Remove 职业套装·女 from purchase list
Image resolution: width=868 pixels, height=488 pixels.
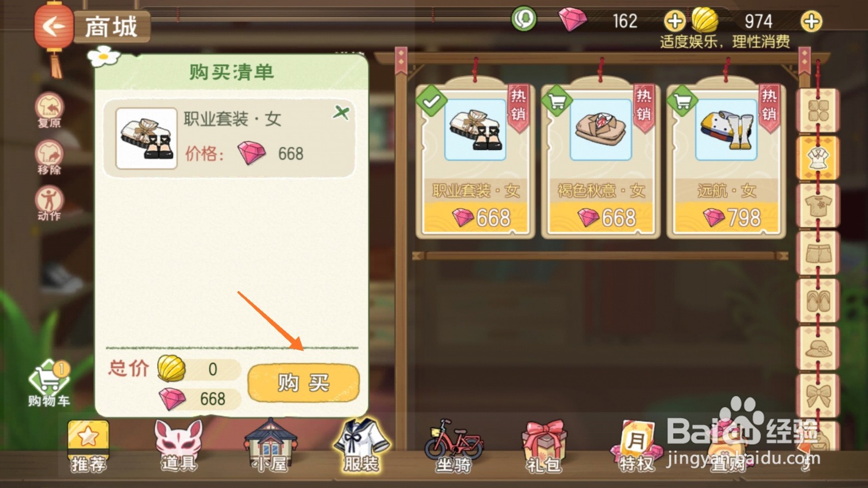341,113
